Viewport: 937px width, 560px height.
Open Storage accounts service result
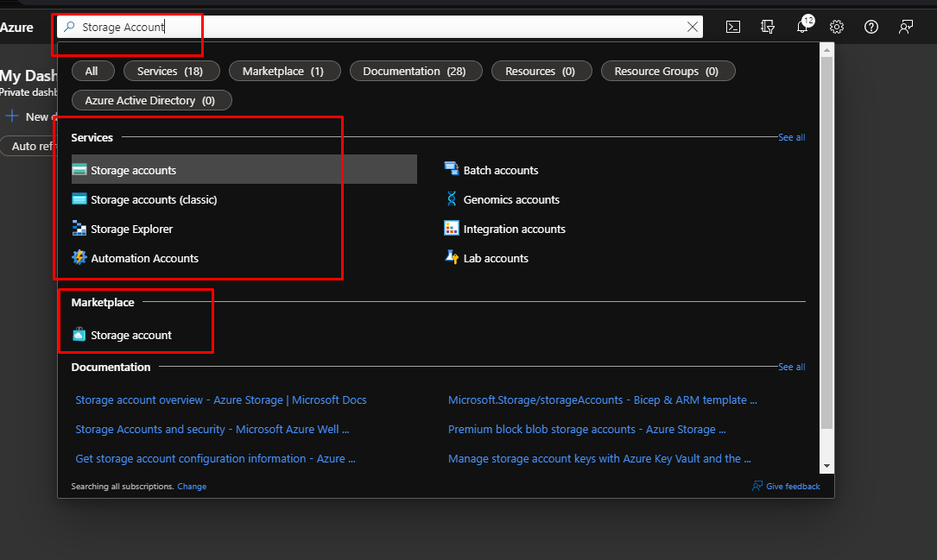134,170
